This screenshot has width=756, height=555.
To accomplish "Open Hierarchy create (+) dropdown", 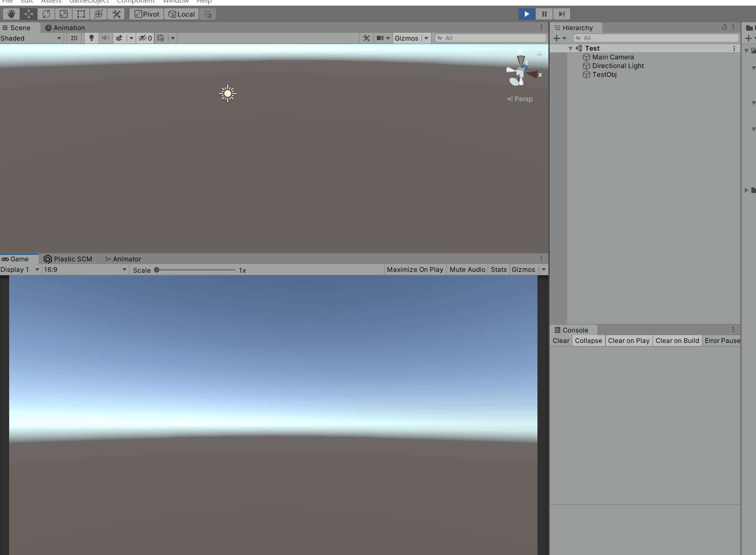I will pos(560,38).
